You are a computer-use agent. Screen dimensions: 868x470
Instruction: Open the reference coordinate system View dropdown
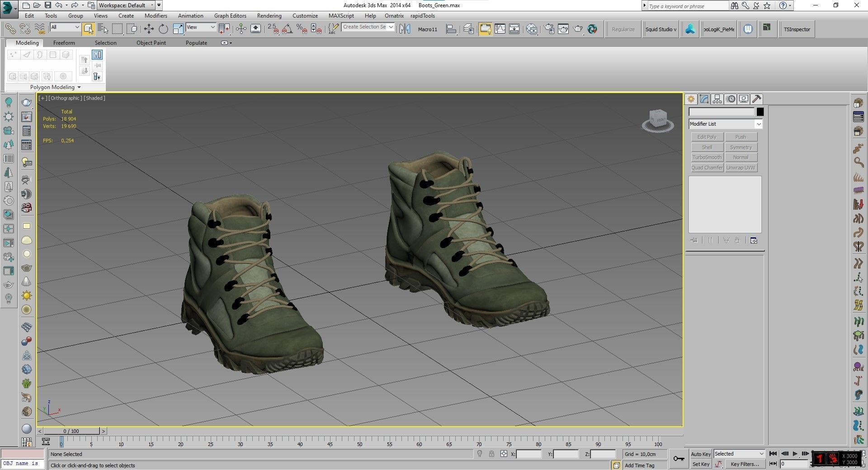point(201,27)
